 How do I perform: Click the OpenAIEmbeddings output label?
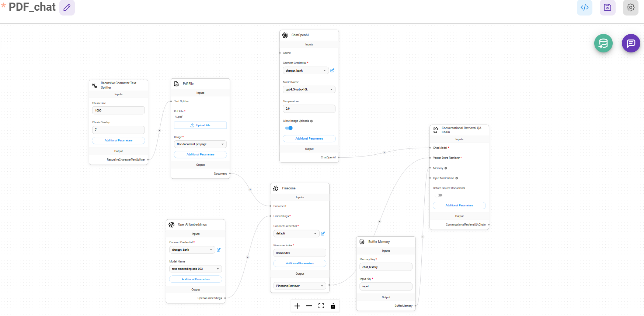coord(210,298)
